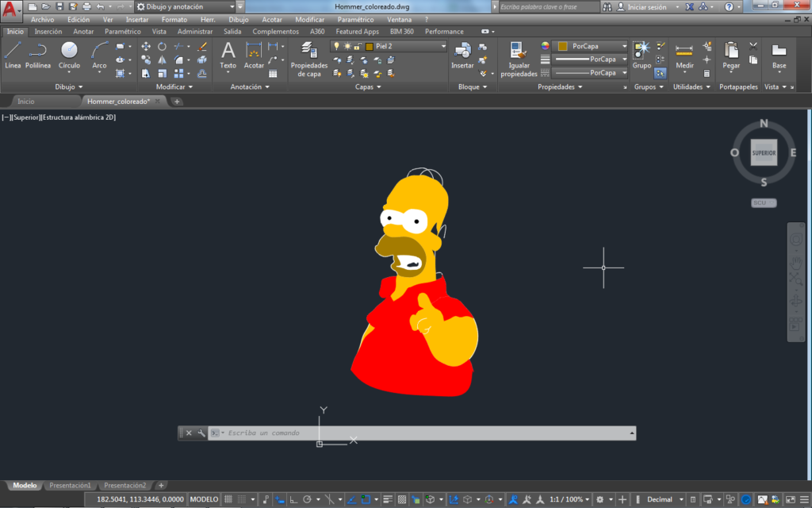Image resolution: width=812 pixels, height=508 pixels.
Task: Open the annotation scale 1:1 / 100% dropdown
Action: pyautogui.click(x=569, y=499)
